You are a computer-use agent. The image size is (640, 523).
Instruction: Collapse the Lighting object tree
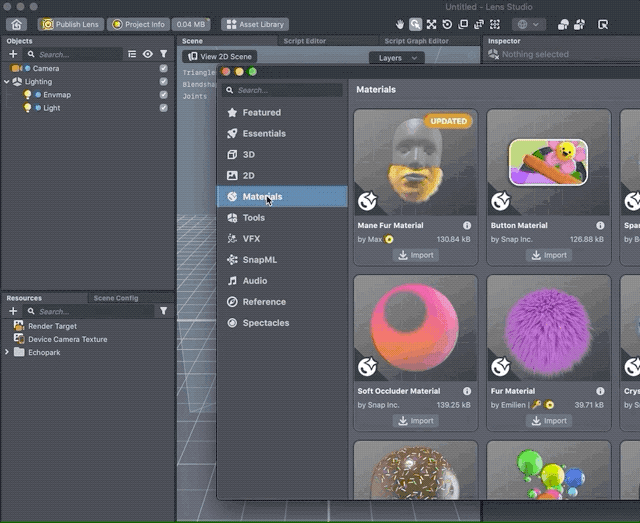tap(6, 81)
